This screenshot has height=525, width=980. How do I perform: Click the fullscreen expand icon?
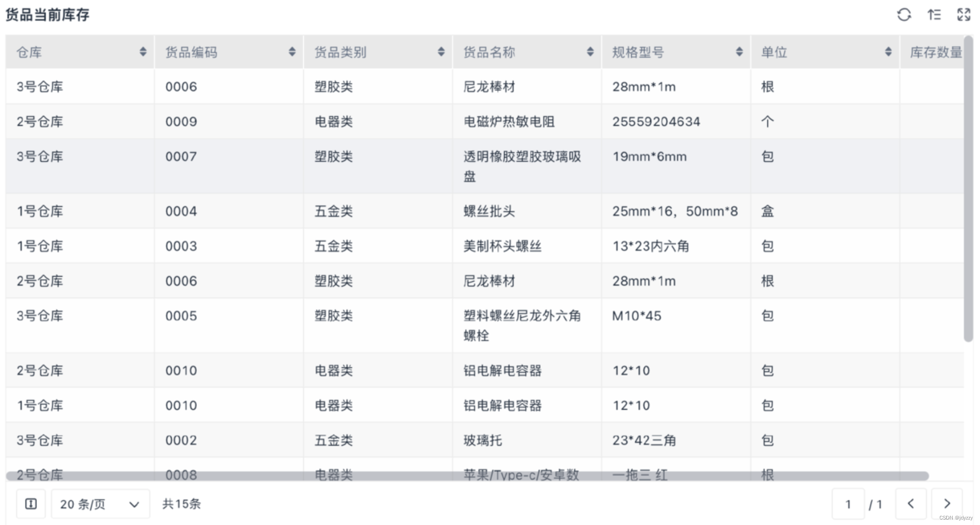coord(964,15)
